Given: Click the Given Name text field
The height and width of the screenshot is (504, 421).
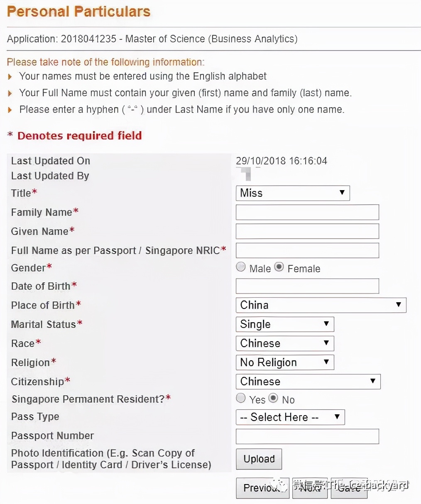Looking at the screenshot, I should pos(307,231).
